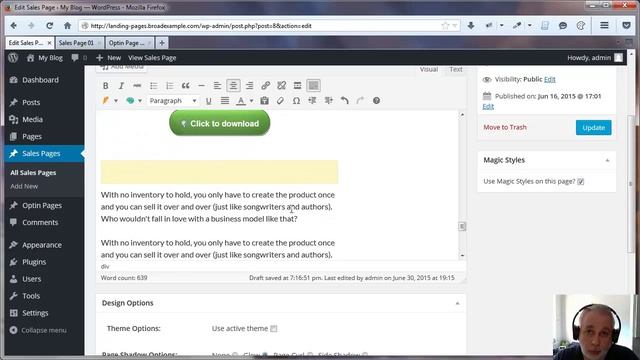The image size is (640, 360).
Task: Open the text color dropdown arrow
Action: [251, 101]
